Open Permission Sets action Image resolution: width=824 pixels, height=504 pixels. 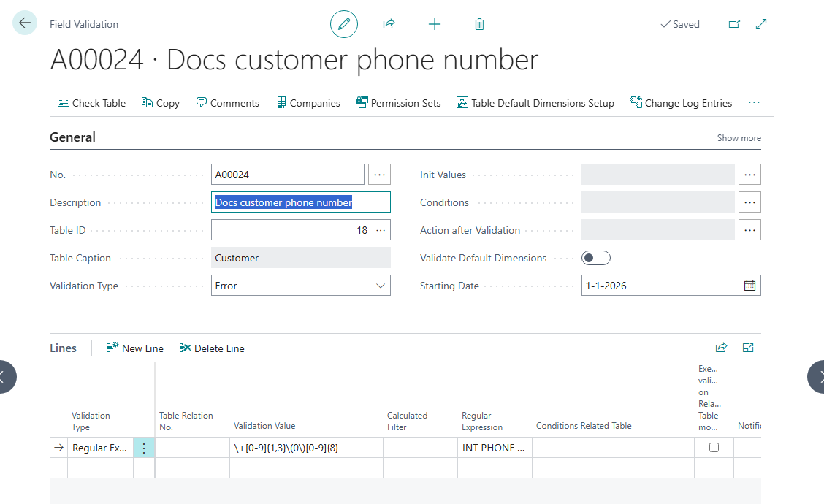click(398, 103)
